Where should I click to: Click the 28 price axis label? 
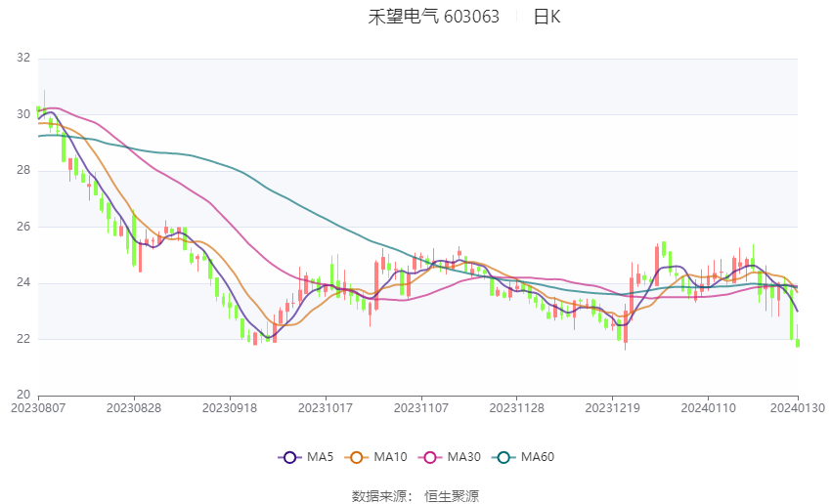point(23,171)
